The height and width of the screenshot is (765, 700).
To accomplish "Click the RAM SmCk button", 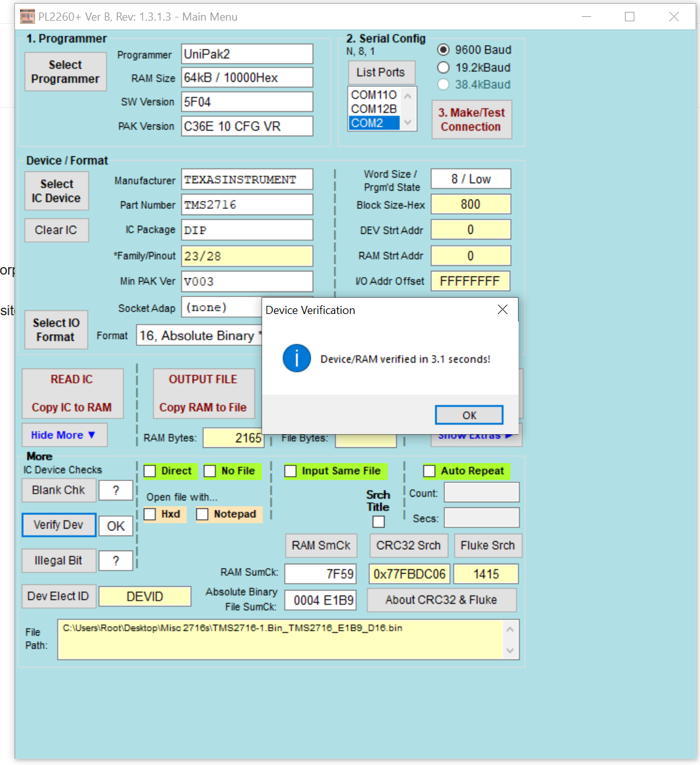I will pyautogui.click(x=322, y=545).
